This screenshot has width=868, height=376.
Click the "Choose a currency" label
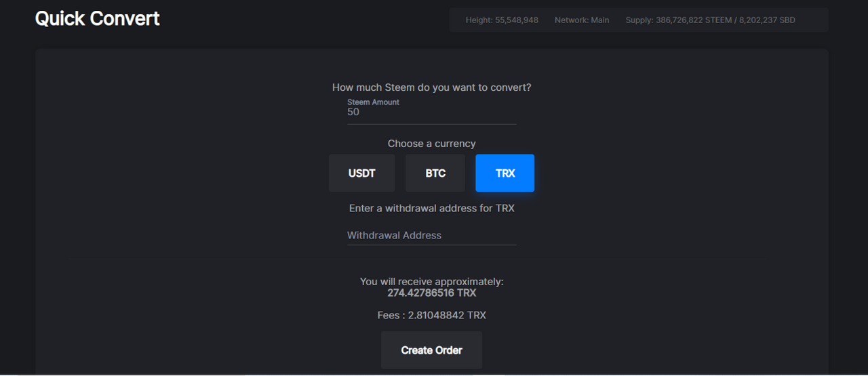(x=431, y=144)
